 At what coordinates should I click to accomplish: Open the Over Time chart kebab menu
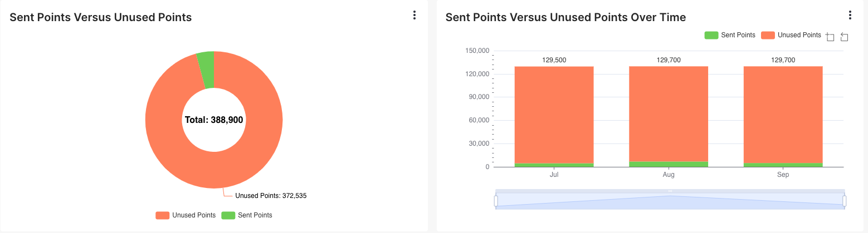(x=850, y=16)
